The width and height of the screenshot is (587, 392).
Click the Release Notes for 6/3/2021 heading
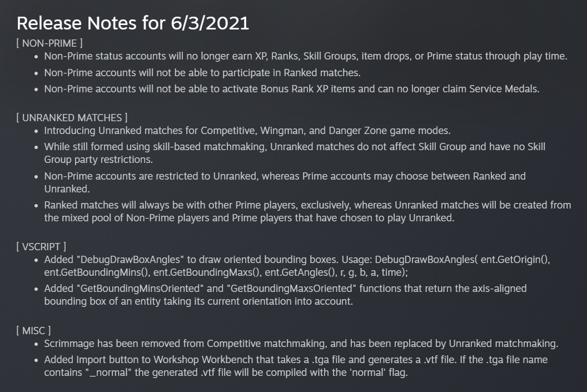pos(133,23)
